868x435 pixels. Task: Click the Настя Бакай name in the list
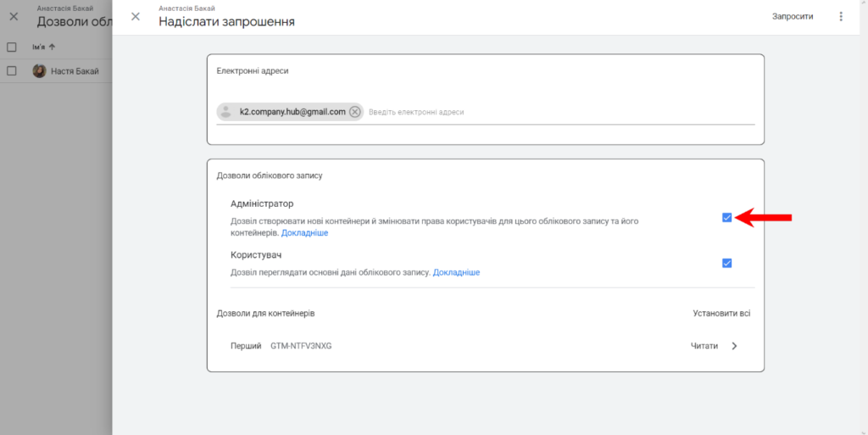click(75, 71)
